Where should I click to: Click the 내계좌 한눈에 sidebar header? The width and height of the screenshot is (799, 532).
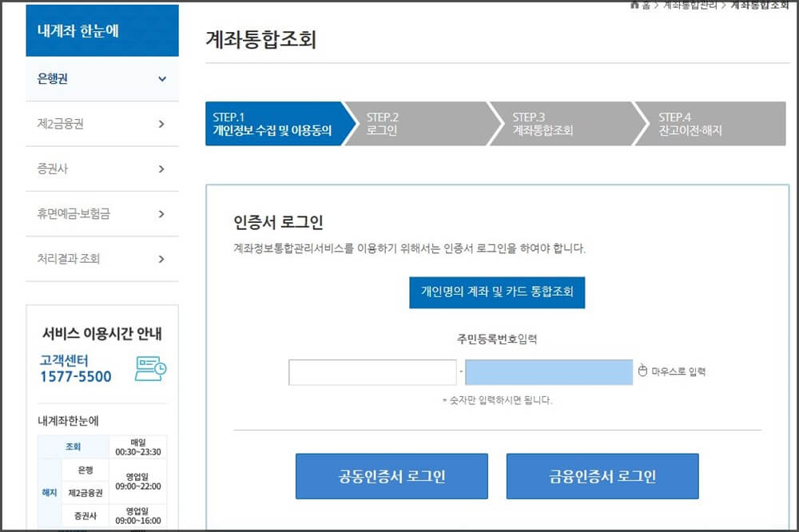(102, 30)
